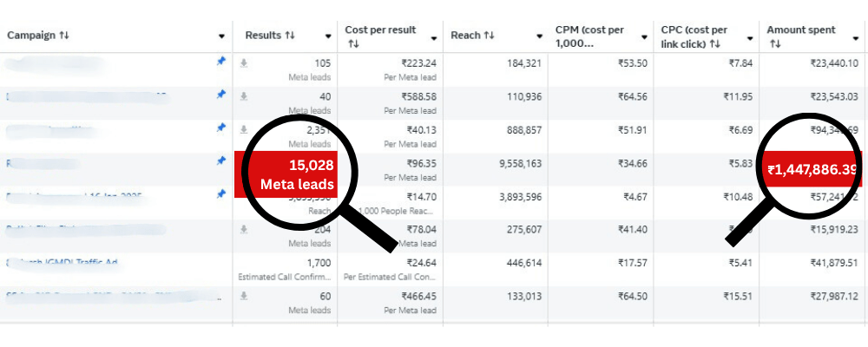Screen dimensions: 868x347
Task: Download leads icon beside 2,351 results
Action: [x=244, y=130]
